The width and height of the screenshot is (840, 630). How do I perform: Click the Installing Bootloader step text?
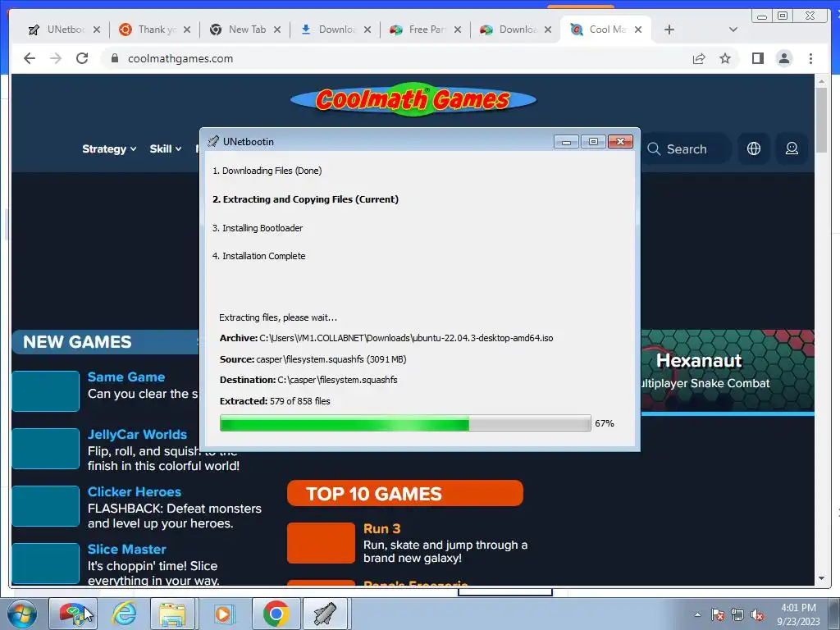pos(257,228)
